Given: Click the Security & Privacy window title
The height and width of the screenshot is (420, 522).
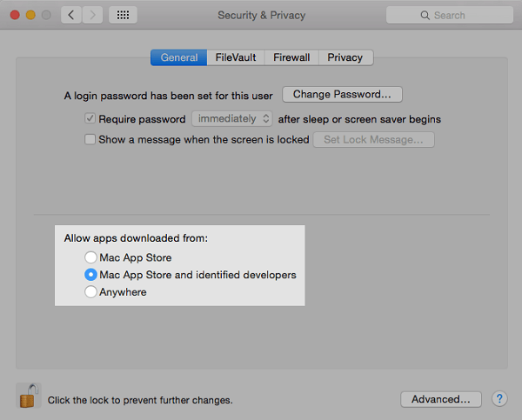Looking at the screenshot, I should coord(261,16).
